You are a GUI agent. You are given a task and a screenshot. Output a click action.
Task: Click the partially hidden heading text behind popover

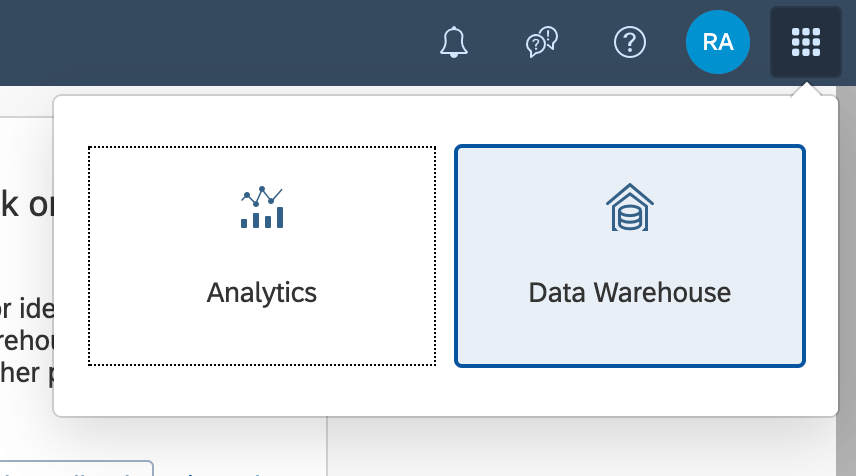(27, 205)
